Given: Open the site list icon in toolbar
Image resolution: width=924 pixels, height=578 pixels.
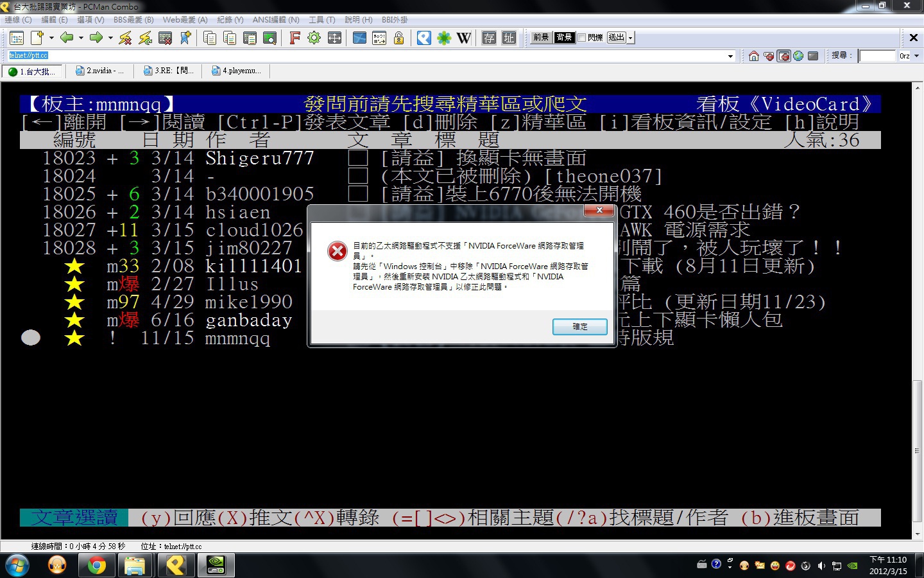Looking at the screenshot, I should pyautogui.click(x=17, y=38).
